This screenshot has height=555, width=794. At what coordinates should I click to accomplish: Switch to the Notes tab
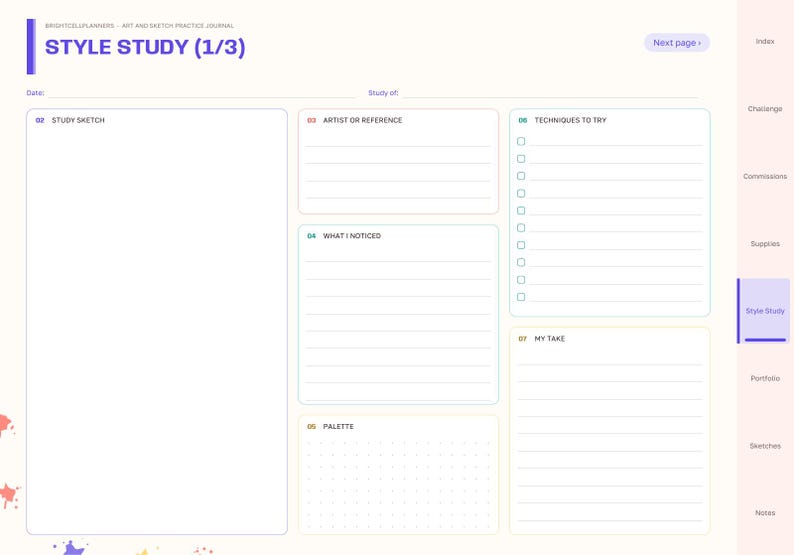click(765, 513)
